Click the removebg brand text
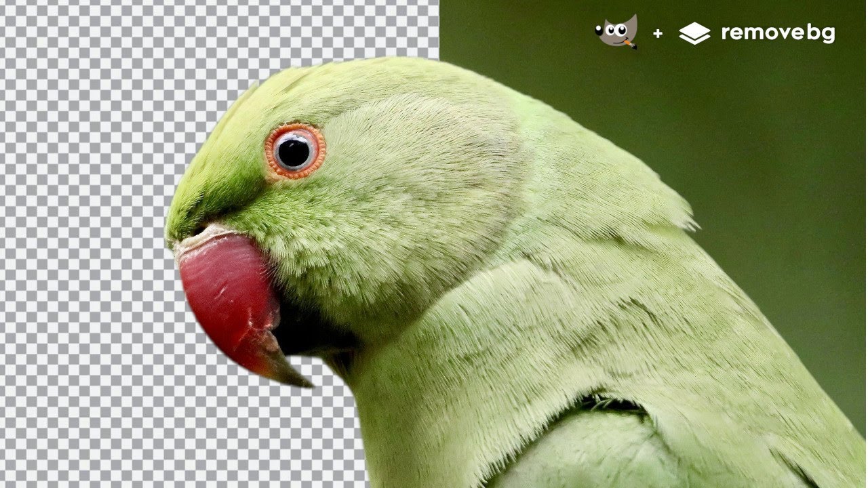Image resolution: width=868 pixels, height=488 pixels. coord(778,33)
